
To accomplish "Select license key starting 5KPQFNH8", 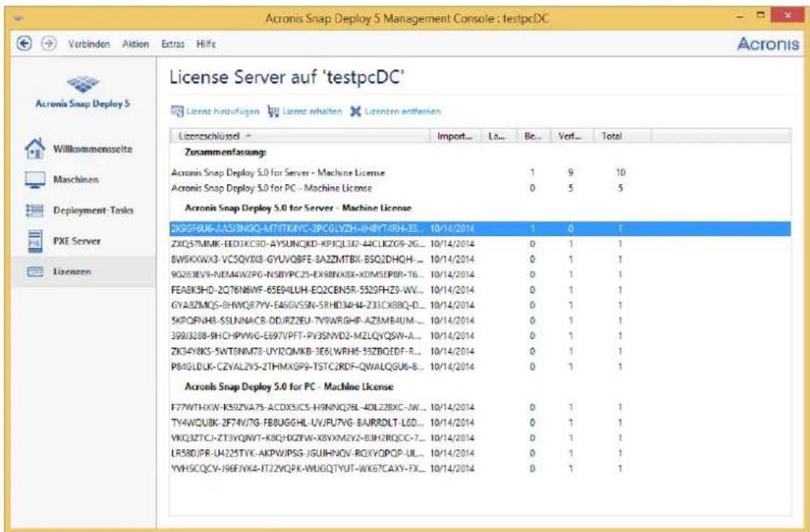I will pyautogui.click(x=480, y=320).
